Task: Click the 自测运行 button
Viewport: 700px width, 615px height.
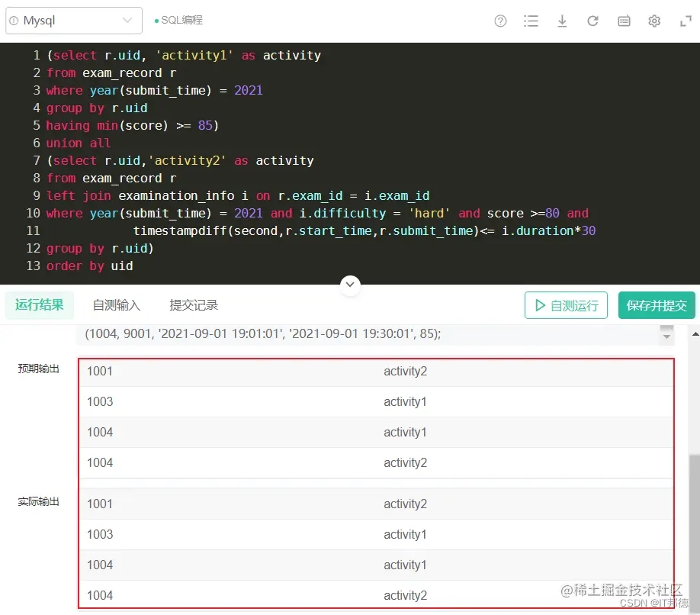Action: coord(566,305)
